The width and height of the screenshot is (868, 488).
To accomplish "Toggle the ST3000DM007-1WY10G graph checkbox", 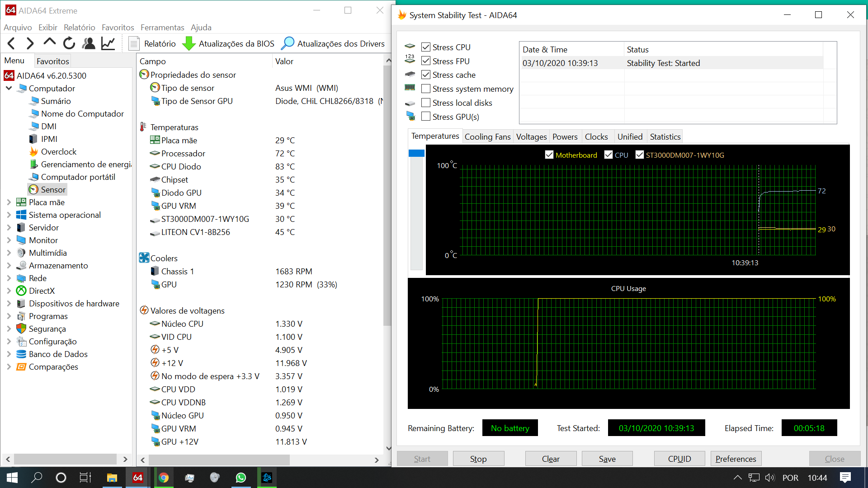I will (640, 155).
